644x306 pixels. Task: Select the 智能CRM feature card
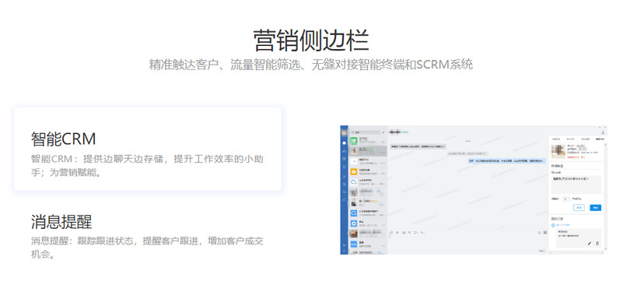point(148,149)
